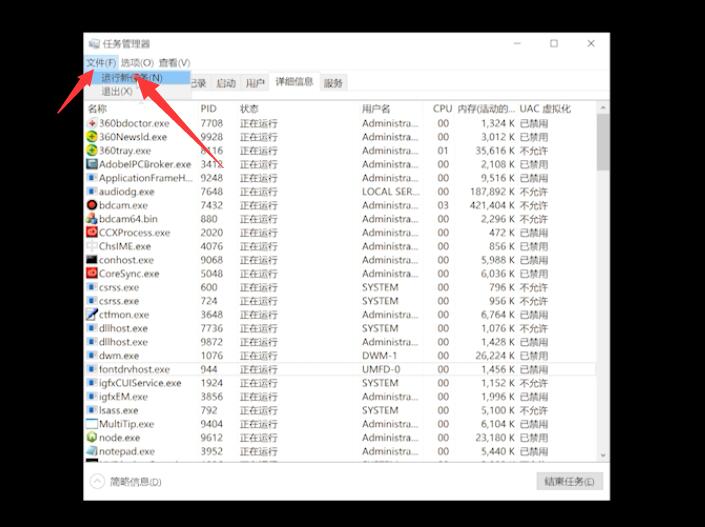Click the memory value 35,616 K
705x527 pixels.
coord(495,150)
